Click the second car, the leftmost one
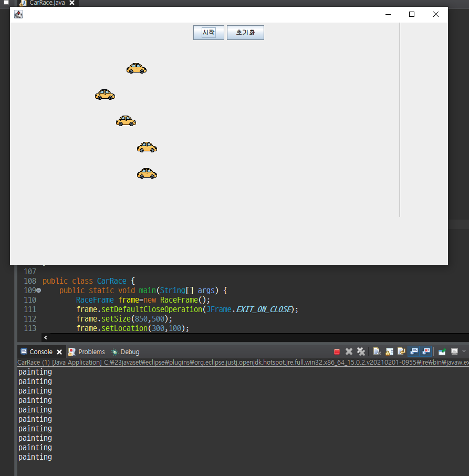 [x=105, y=95]
